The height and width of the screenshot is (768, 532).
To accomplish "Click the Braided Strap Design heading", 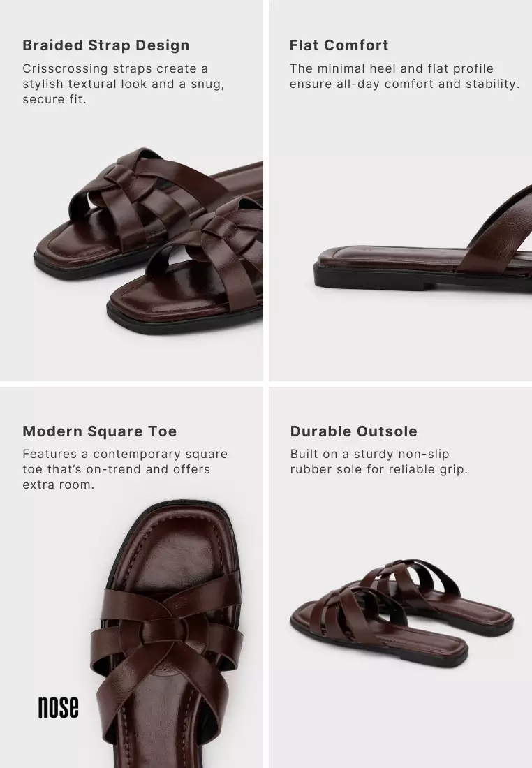I will [x=106, y=45].
